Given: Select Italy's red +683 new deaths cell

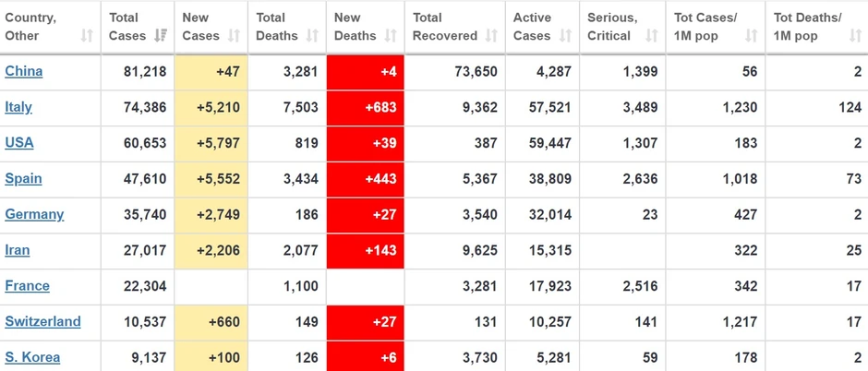Looking at the screenshot, I should 365,107.
